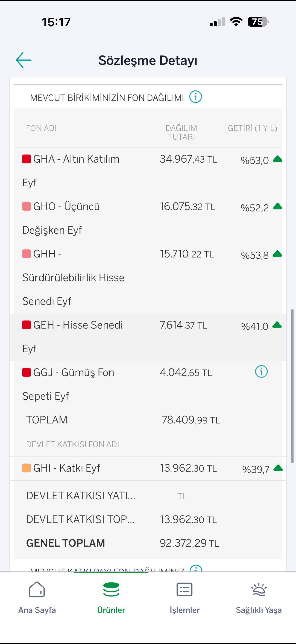Tap the back arrow icon
The height and width of the screenshot is (644, 296).
pyautogui.click(x=24, y=60)
